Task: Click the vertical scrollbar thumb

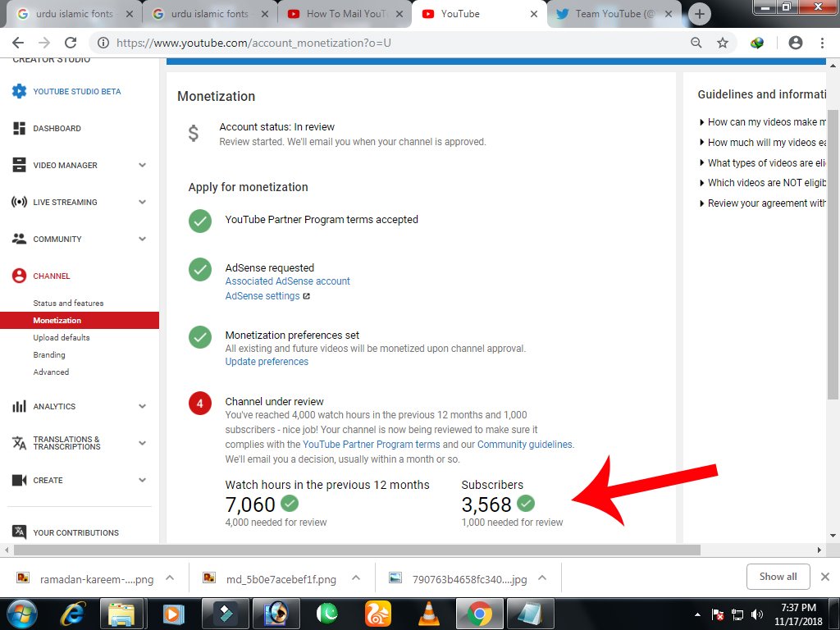Action: click(832, 254)
